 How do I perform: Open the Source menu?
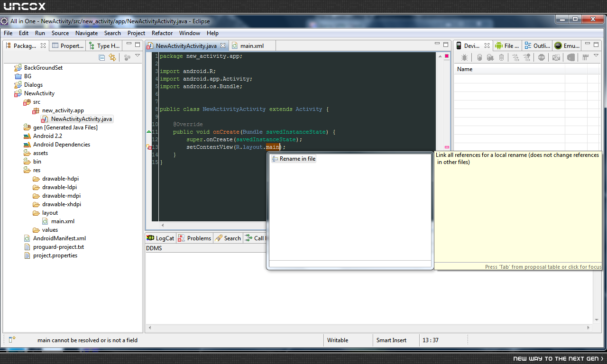[60, 33]
